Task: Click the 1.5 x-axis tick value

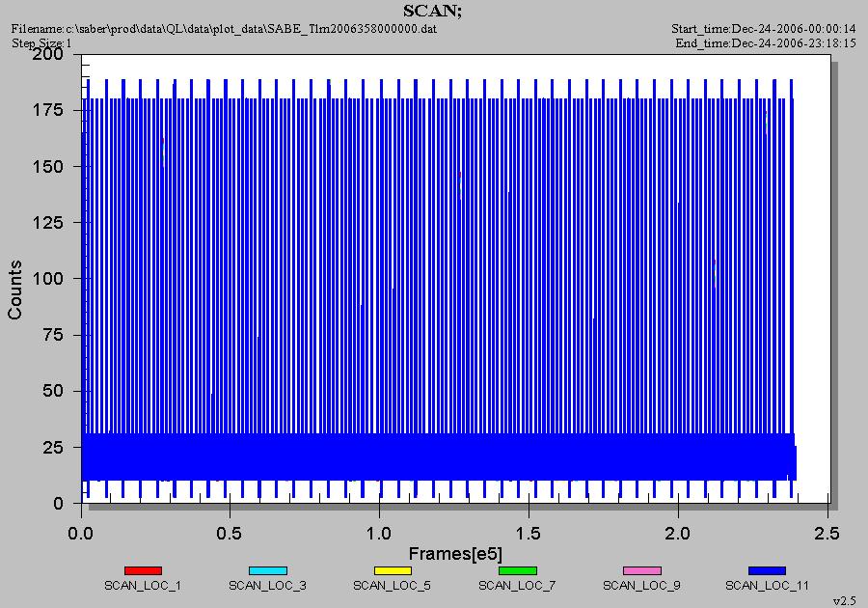Action: 529,534
